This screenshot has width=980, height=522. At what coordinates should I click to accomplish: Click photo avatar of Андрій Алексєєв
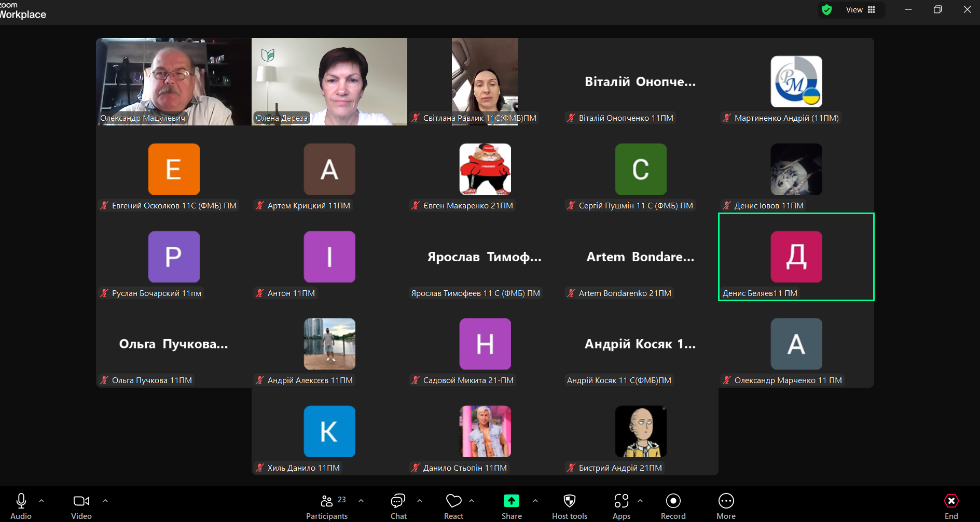[329, 344]
